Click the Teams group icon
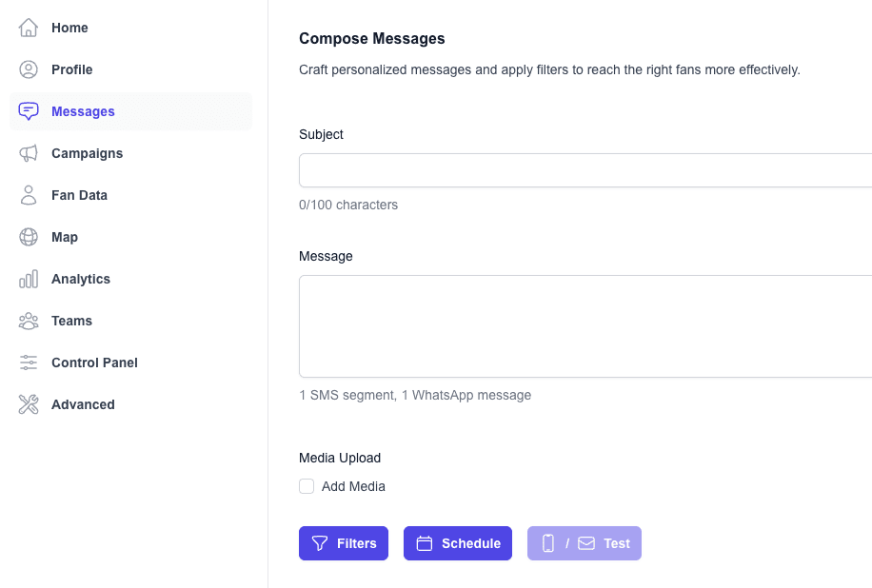Screen dimensions: 872x588 tap(29, 321)
